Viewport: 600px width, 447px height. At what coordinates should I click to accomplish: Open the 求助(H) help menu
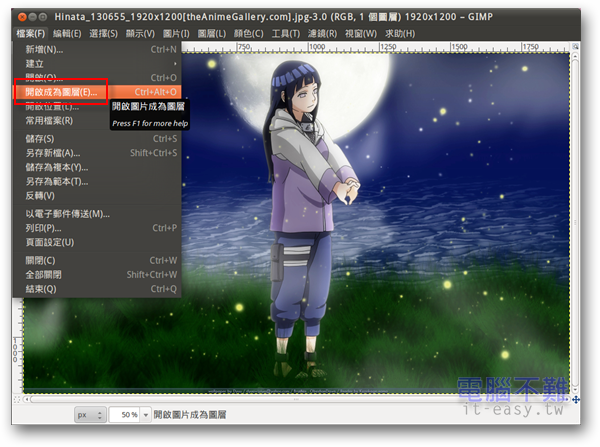pyautogui.click(x=400, y=32)
